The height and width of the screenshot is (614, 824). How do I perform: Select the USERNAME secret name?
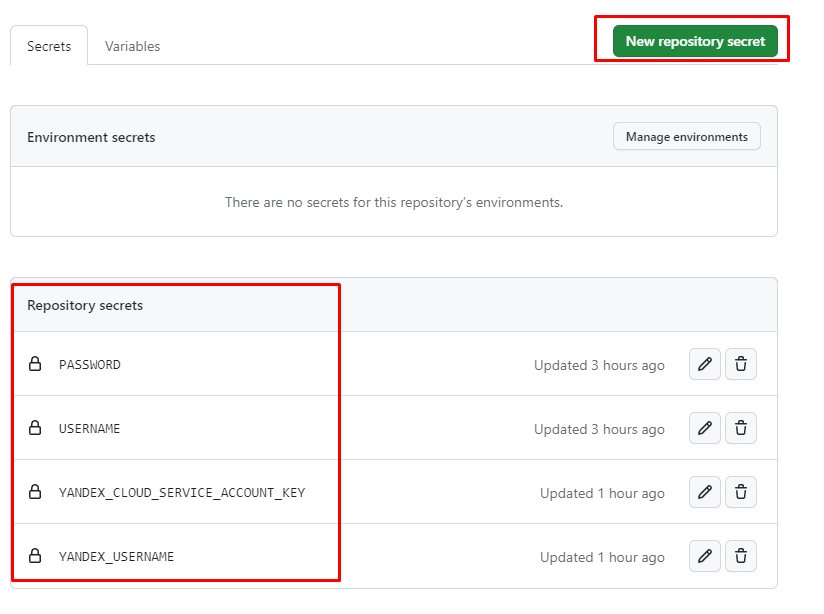[89, 429]
